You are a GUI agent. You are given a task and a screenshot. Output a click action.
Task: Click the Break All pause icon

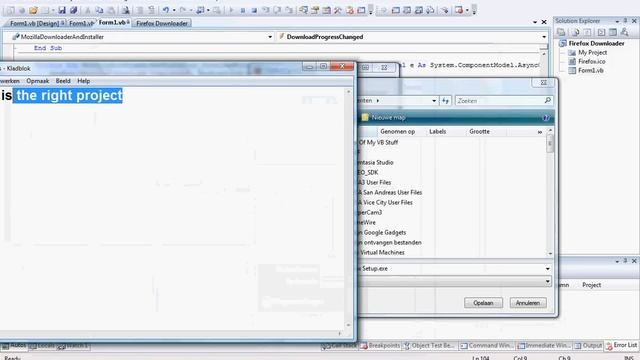click(x=242, y=10)
